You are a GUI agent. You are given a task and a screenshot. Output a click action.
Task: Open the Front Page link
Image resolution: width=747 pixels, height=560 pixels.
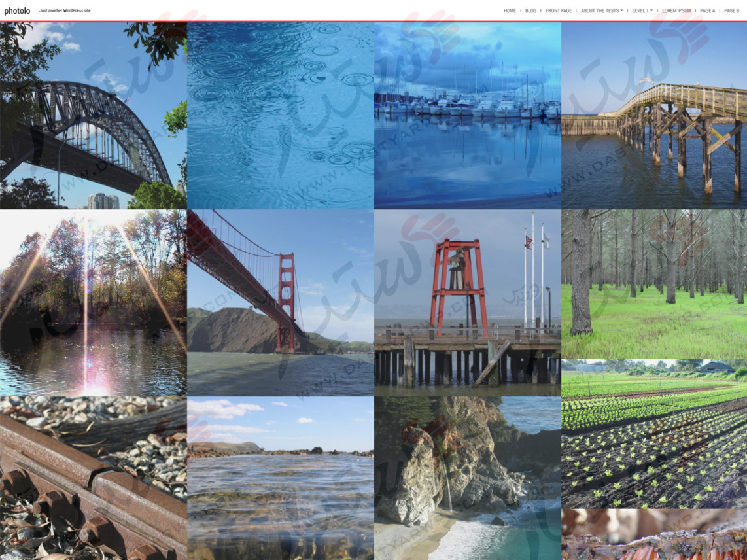(x=558, y=11)
